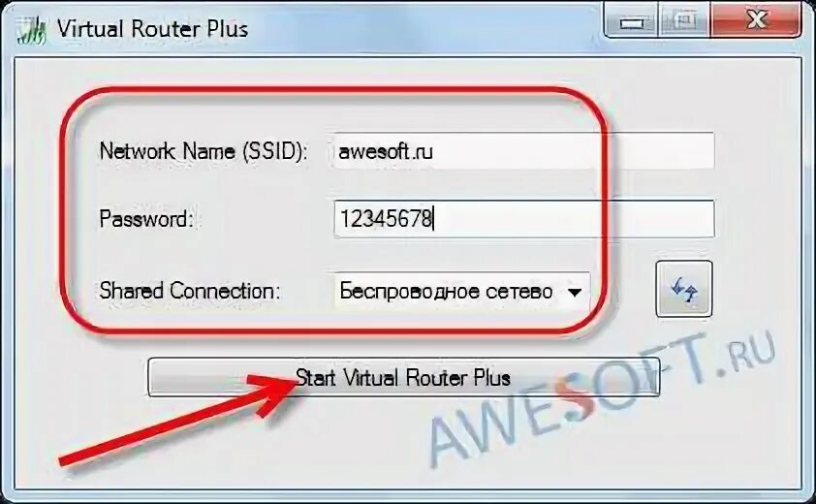This screenshot has height=504, width=816.
Task: Focus the Password input field
Action: pos(523,219)
